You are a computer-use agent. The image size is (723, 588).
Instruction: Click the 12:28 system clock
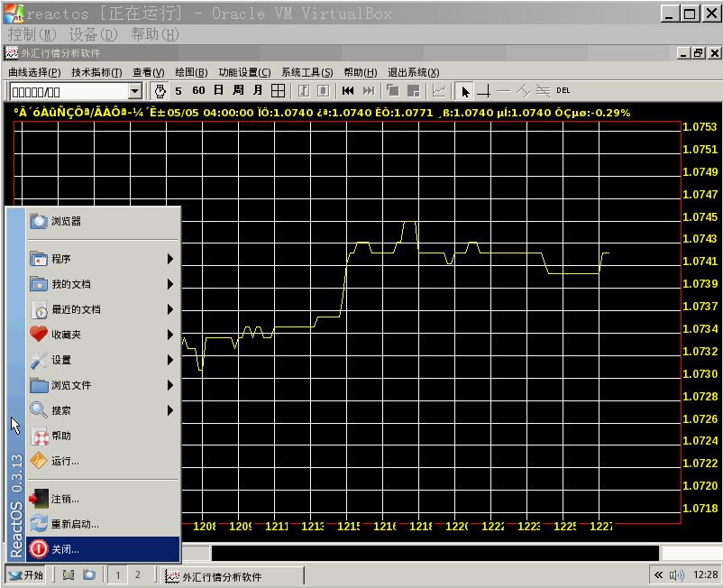pyautogui.click(x=706, y=574)
